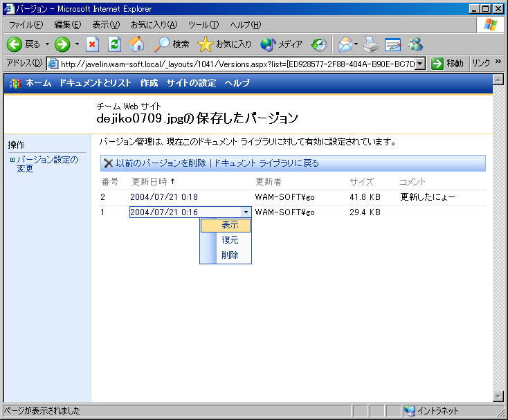Click the 29.4 KB size cell
This screenshot has width=508, height=420.
point(365,212)
